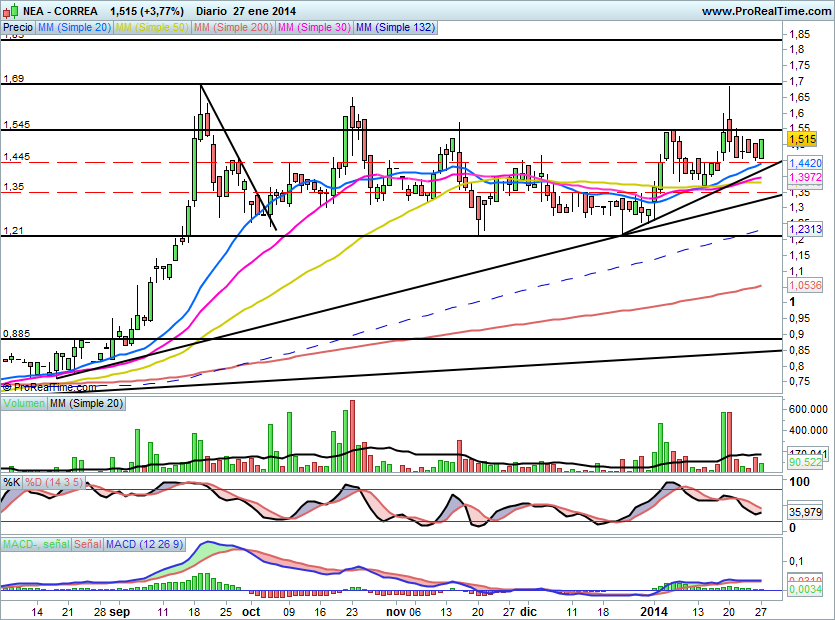Viewport: 835px width, 620px height.
Task: Click the 2014 date marker on time axis
Action: click(654, 612)
